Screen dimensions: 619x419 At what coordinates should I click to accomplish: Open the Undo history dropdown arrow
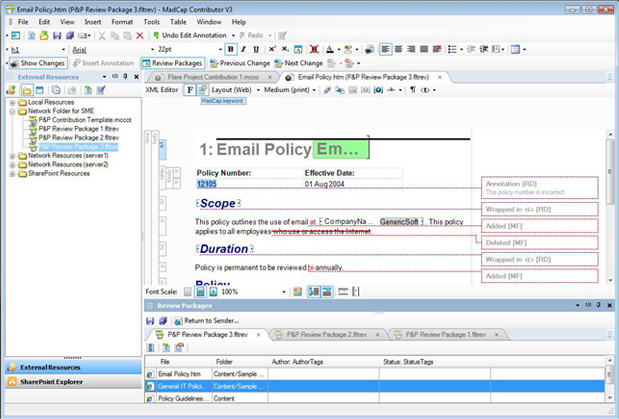(x=233, y=36)
